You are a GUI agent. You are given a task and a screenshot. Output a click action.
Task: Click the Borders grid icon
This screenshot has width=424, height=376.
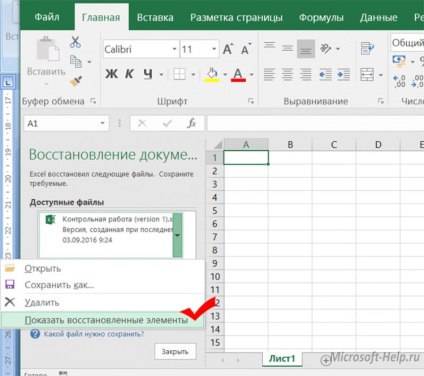coord(179,74)
